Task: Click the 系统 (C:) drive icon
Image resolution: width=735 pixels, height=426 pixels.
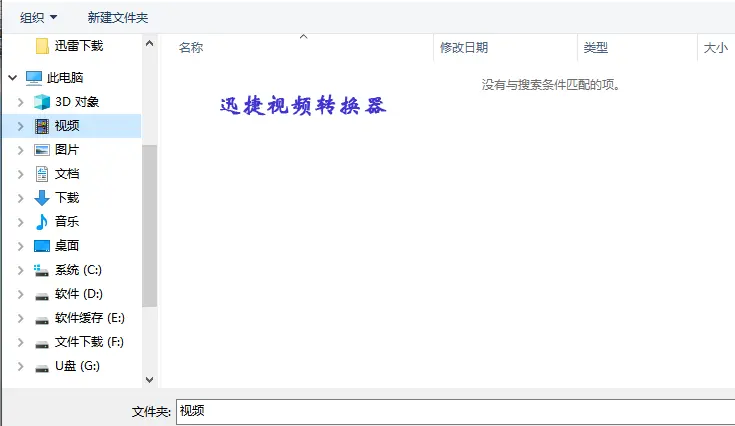Action: point(41,270)
